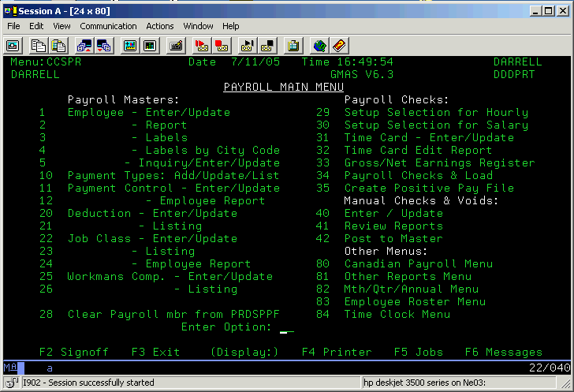This screenshot has height=392, width=574.
Task: Stop macro recording with red square icon
Action: 222,45
